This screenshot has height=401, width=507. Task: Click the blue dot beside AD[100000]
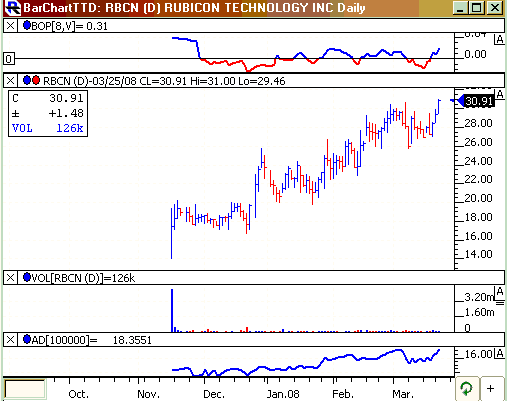pyautogui.click(x=27, y=339)
